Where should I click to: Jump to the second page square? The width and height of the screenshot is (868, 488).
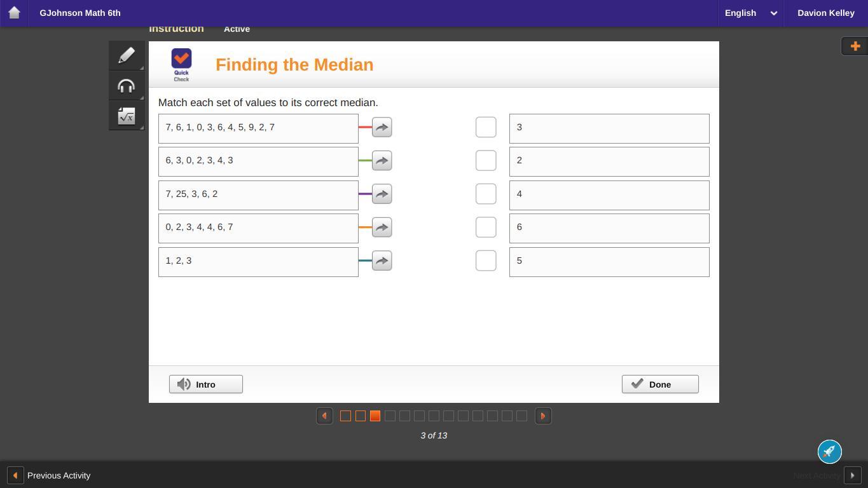tap(361, 416)
